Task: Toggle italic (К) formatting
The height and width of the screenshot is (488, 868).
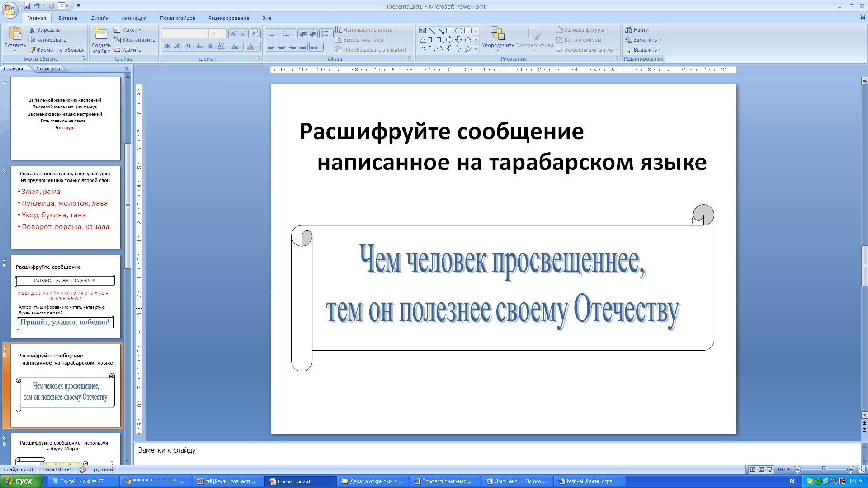Action: click(178, 47)
